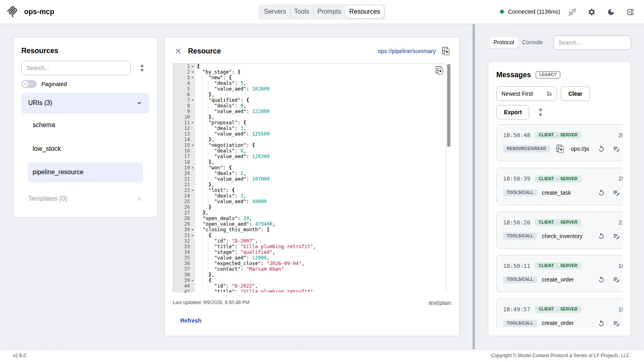
Task: Edit the 18:50:11 create_order request
Action: pyautogui.click(x=616, y=280)
